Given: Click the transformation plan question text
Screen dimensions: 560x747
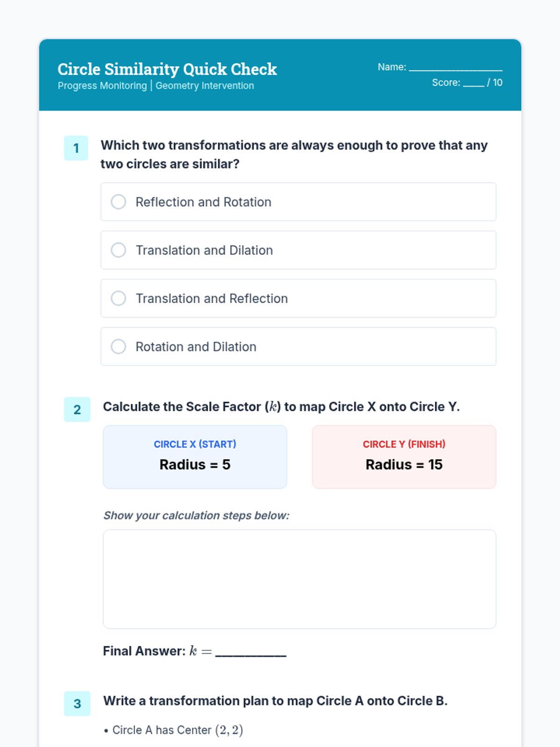Looking at the screenshot, I should [x=275, y=701].
